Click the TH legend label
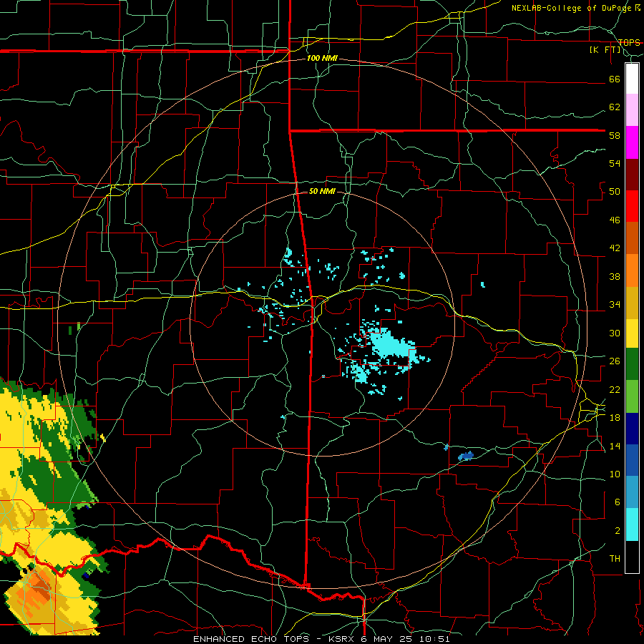 tap(615, 558)
